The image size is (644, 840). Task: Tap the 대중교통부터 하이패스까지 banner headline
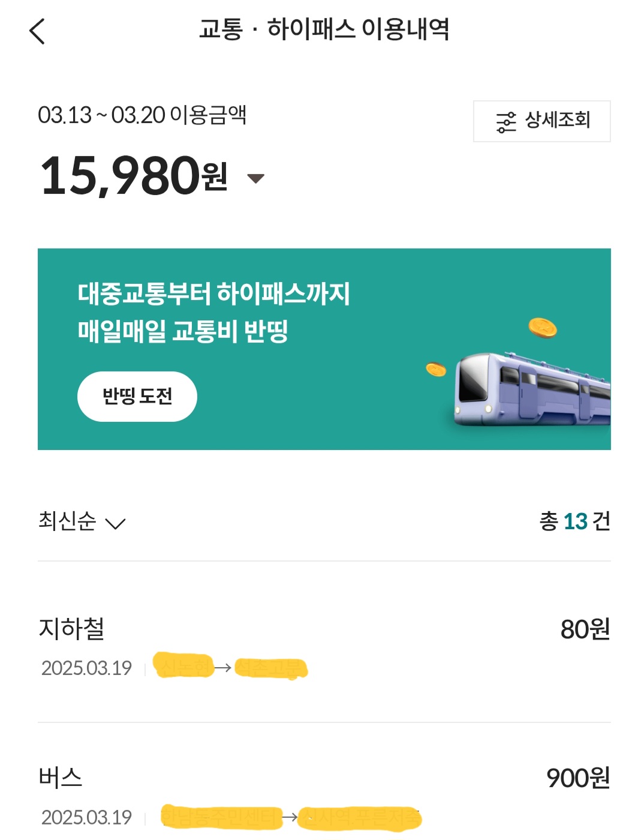[x=213, y=293]
